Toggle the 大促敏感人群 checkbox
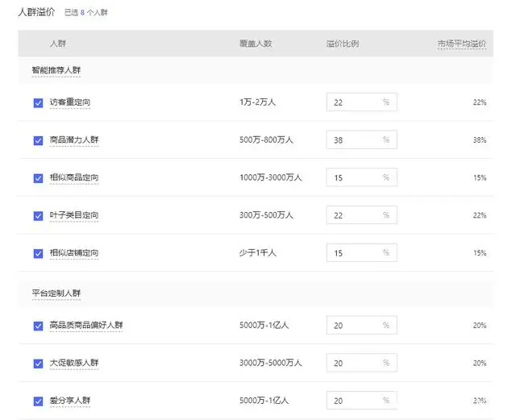Image resolution: width=516 pixels, height=420 pixels. pos(38,364)
